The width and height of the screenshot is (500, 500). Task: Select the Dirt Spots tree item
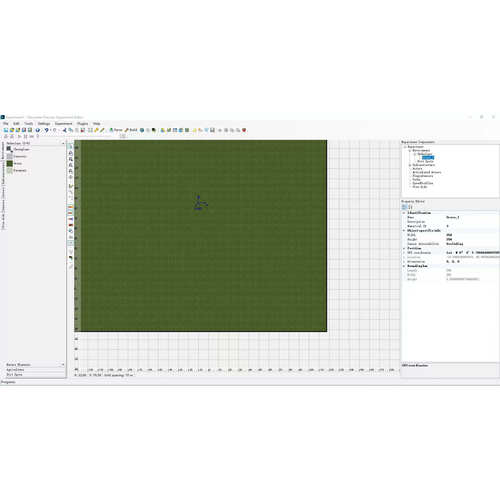[x=425, y=161]
